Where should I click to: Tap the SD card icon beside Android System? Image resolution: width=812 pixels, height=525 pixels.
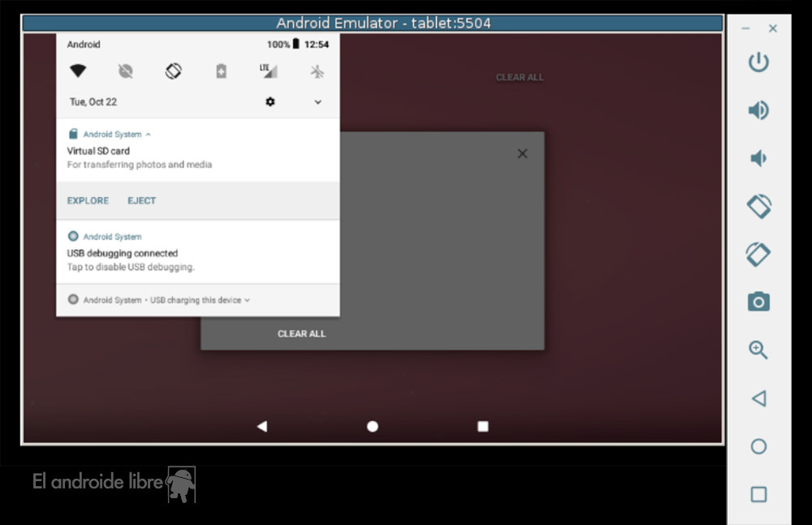point(73,134)
